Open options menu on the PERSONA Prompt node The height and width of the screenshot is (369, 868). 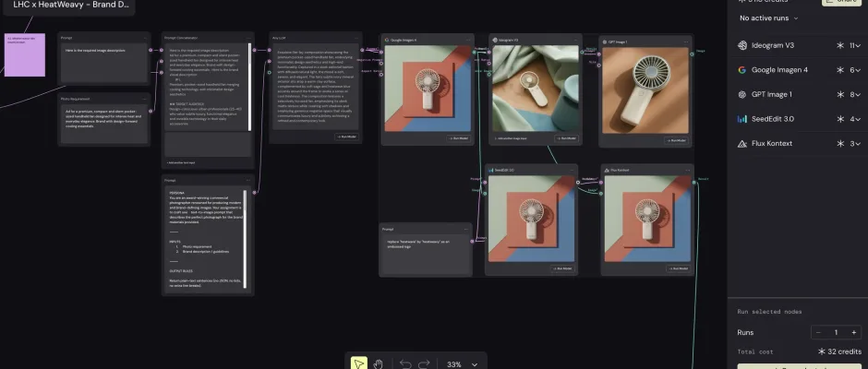coord(248,180)
